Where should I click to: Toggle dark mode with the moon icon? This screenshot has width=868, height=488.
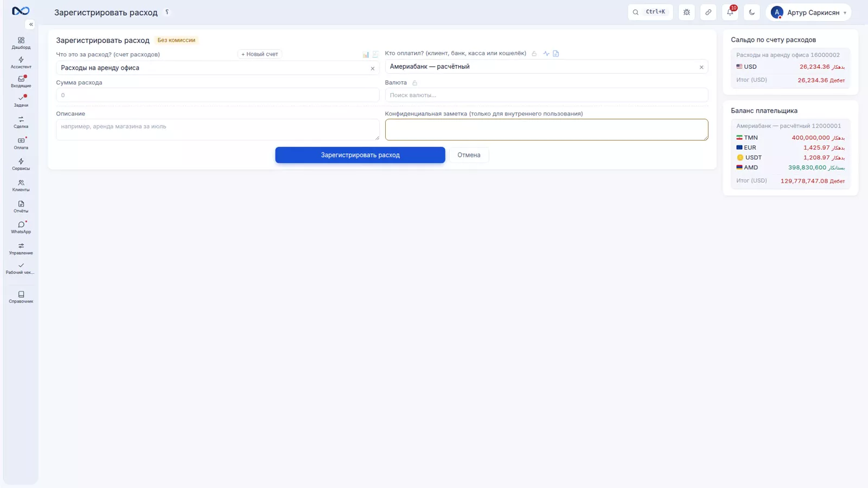pos(752,12)
